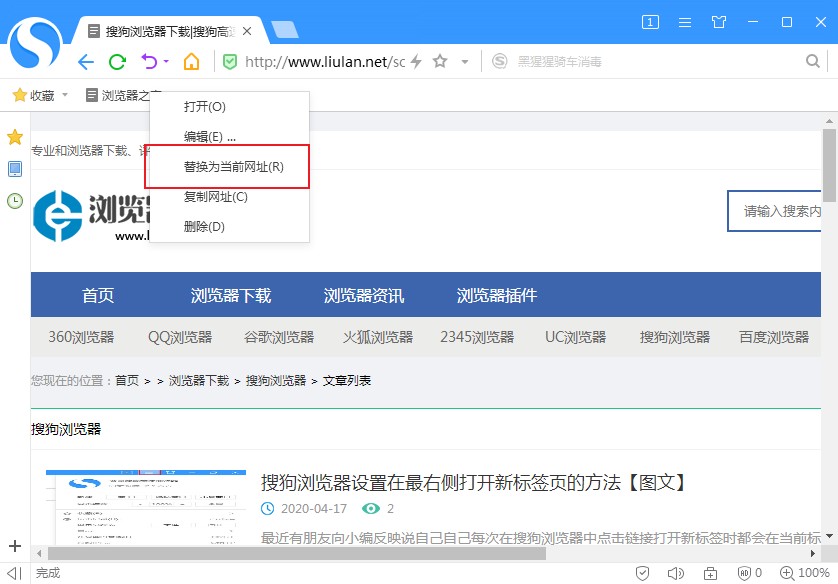Open sidebar history clock icon
The image size is (838, 584).
15,201
